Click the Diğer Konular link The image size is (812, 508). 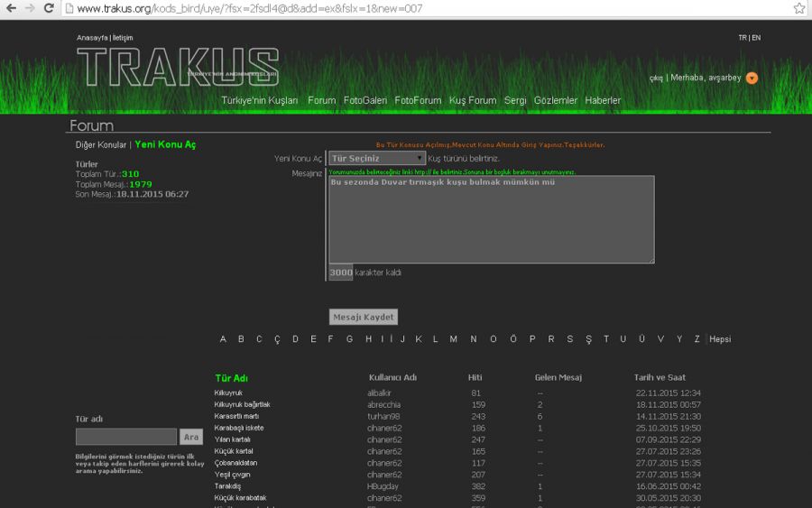tap(100, 144)
